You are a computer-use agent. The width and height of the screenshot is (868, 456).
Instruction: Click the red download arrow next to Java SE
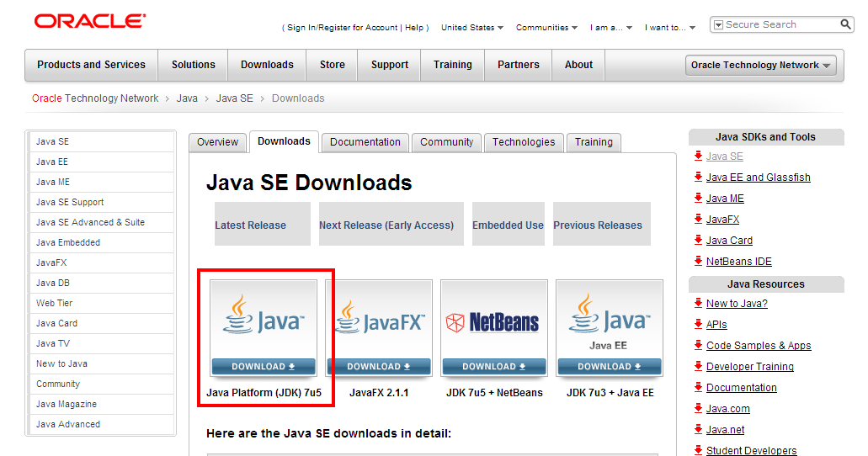tap(698, 156)
